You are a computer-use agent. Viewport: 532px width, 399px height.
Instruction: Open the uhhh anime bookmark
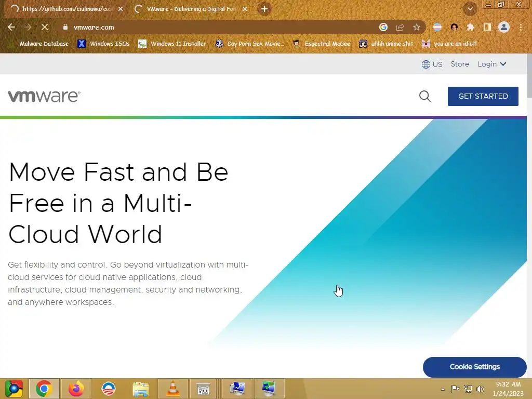pyautogui.click(x=386, y=44)
